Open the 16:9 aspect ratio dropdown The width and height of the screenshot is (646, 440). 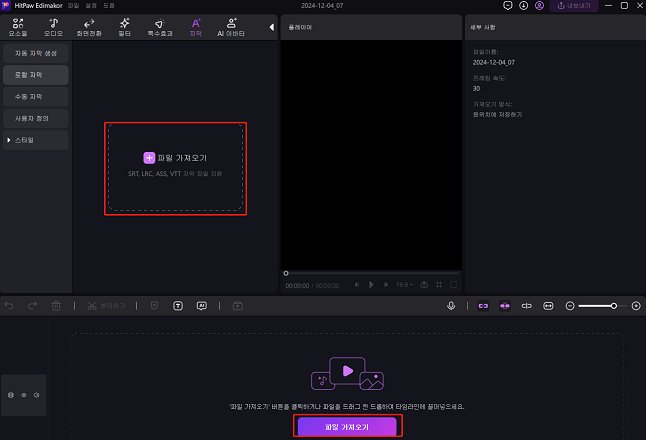[x=403, y=285]
